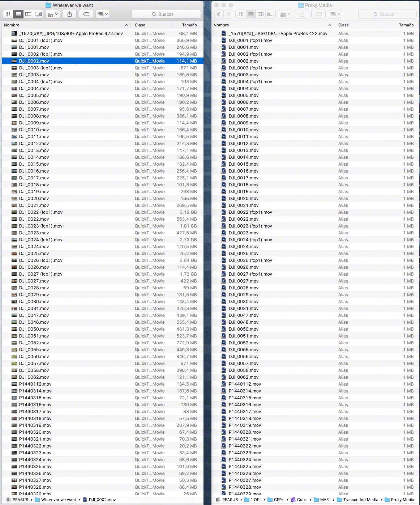Go forward in Proxy Media window

tap(228, 14)
